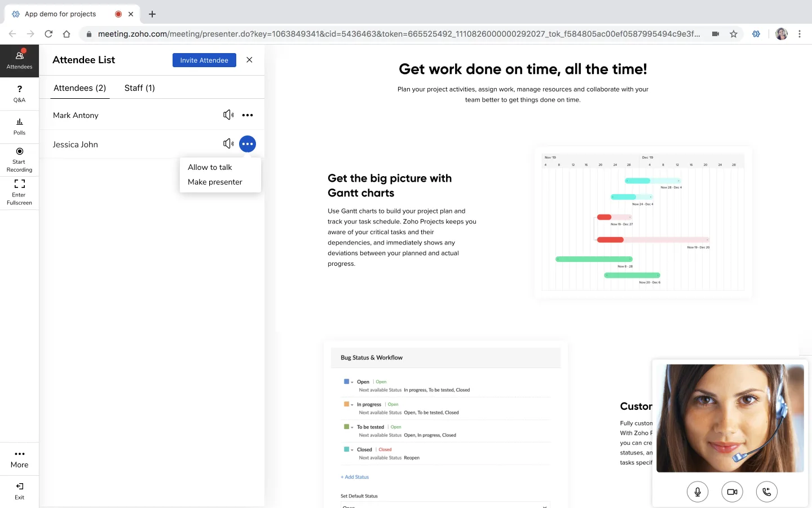812x508 pixels.
Task: Go to browser home page
Action: tap(67, 34)
